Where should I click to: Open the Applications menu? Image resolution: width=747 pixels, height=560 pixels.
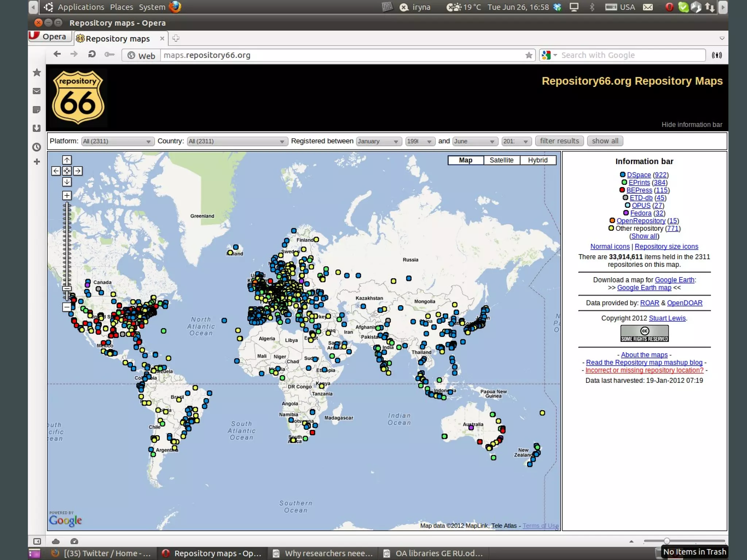click(x=81, y=7)
